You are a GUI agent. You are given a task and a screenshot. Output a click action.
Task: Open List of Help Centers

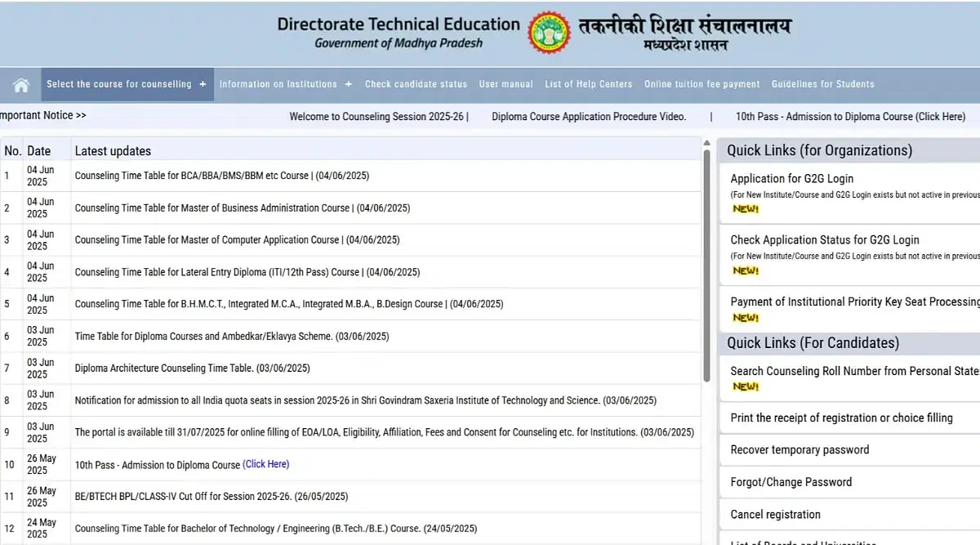588,84
